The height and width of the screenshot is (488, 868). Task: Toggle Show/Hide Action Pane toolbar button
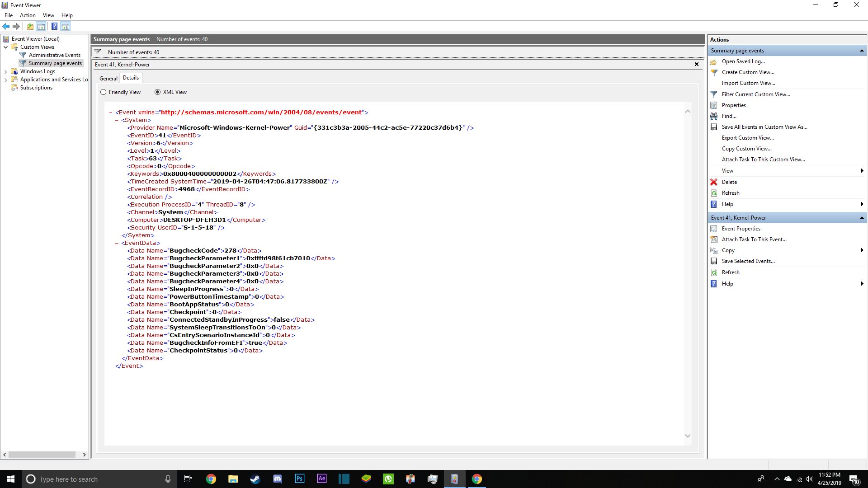point(66,26)
